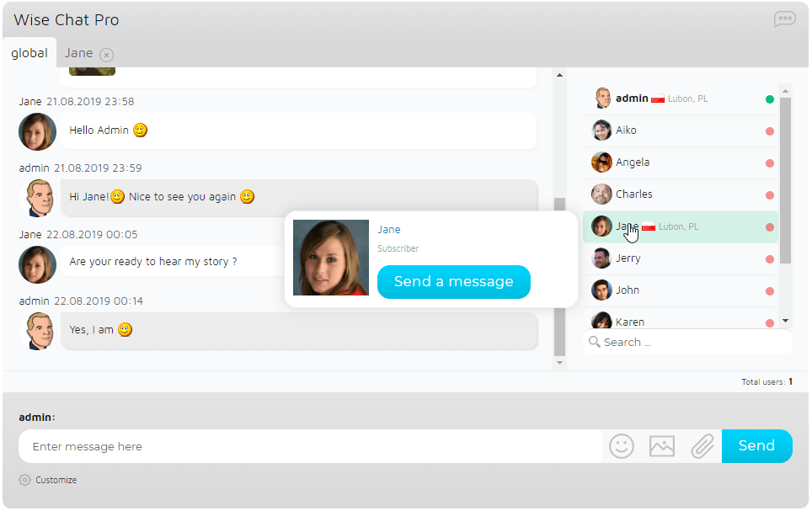Click Charles's avatar in the users list

pos(601,194)
